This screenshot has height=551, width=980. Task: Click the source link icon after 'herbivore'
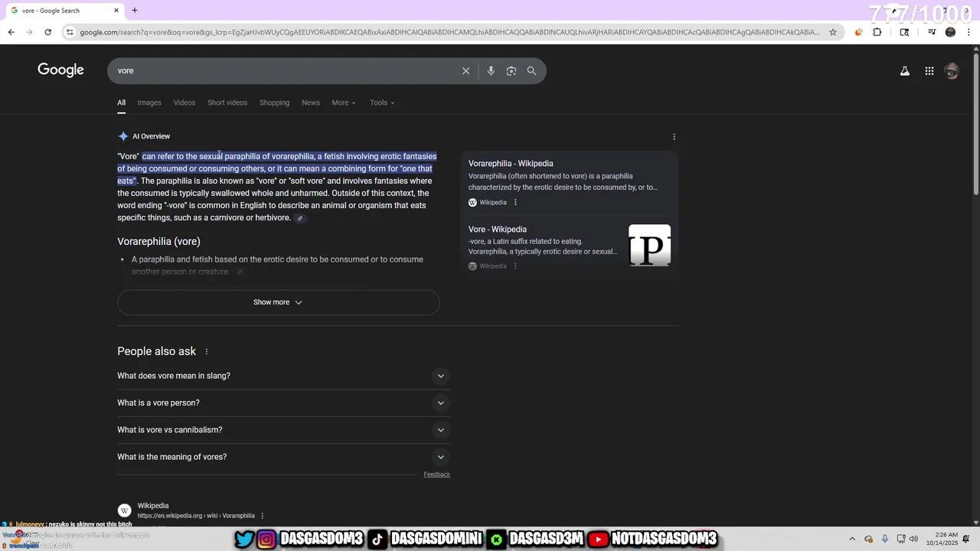[x=300, y=218]
